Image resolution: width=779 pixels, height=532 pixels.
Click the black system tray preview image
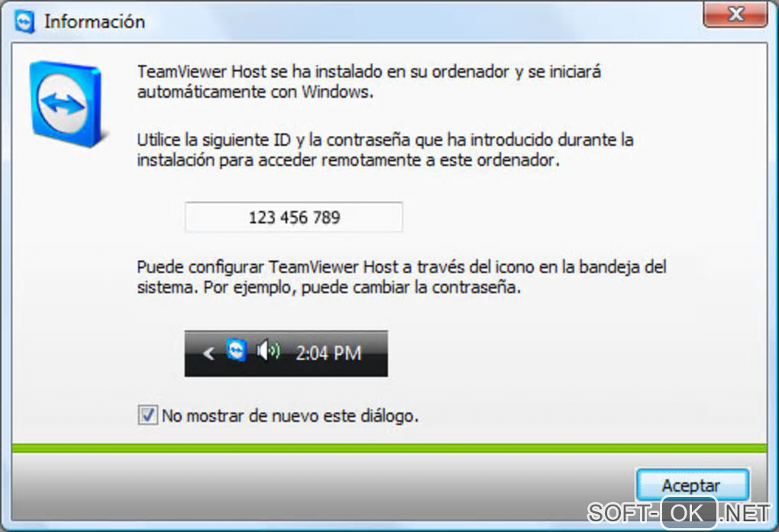pos(286,353)
